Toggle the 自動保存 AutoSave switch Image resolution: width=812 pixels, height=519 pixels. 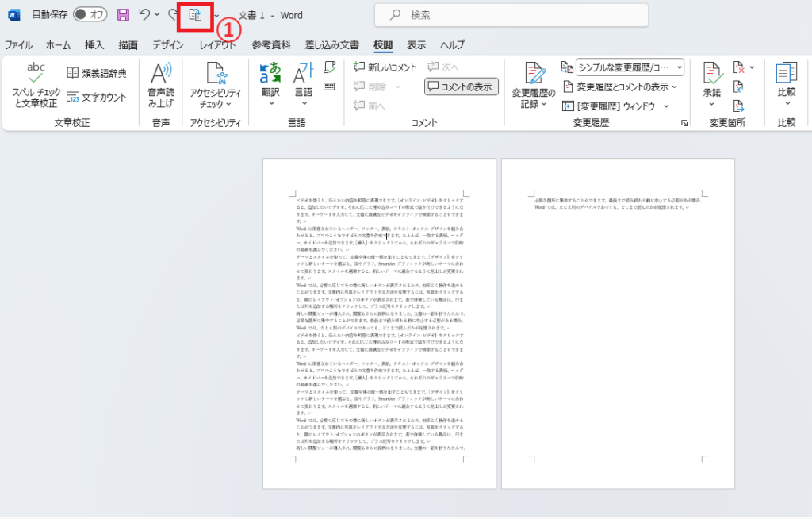pyautogui.click(x=90, y=14)
